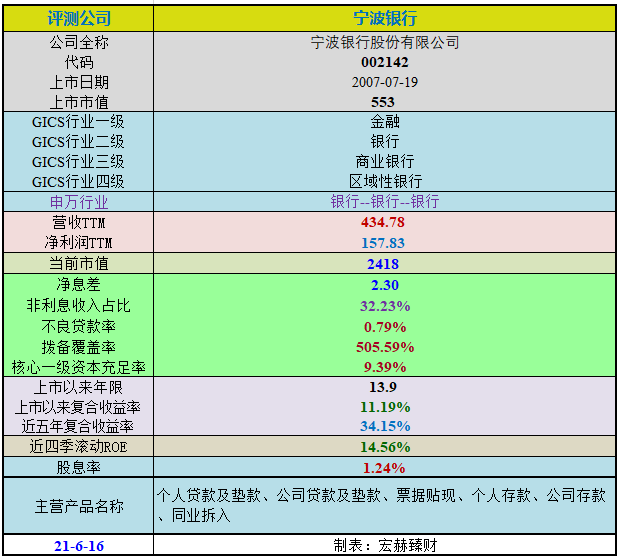Click the date cell 21-6-16
The width and height of the screenshot is (619, 557).
(x=79, y=546)
